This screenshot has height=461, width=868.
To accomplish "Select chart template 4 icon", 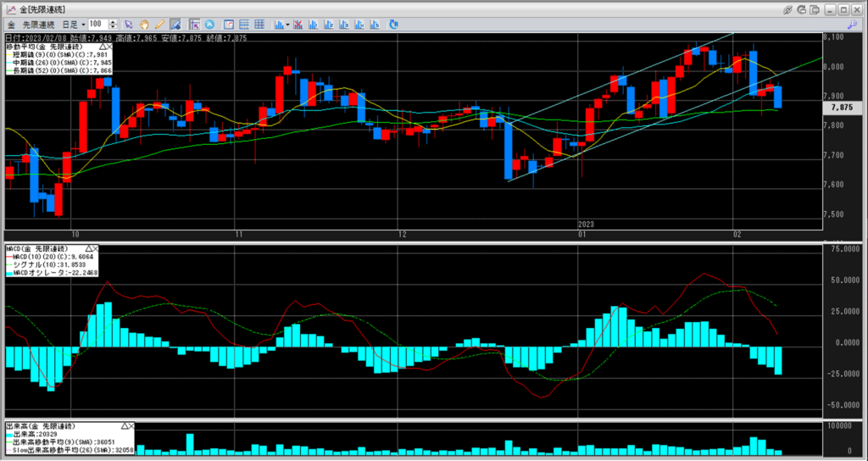I will [x=359, y=25].
